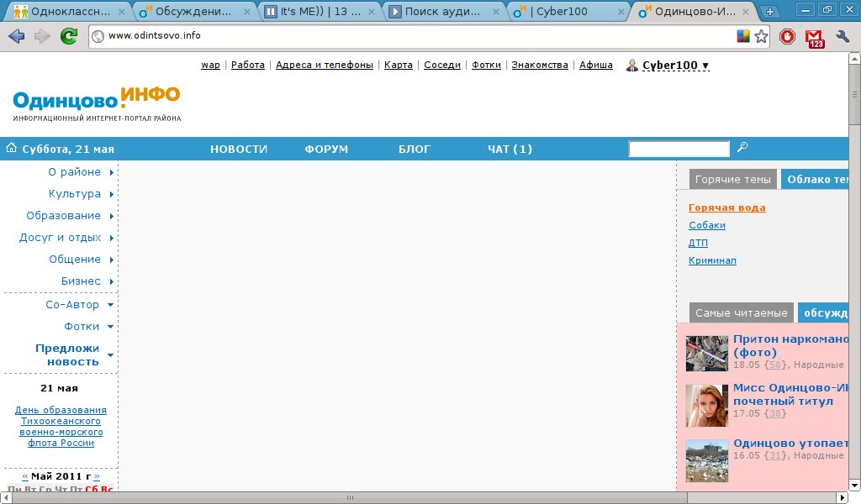This screenshot has height=504, width=861.
Task: Open the Знакомства link
Action: pyautogui.click(x=540, y=65)
